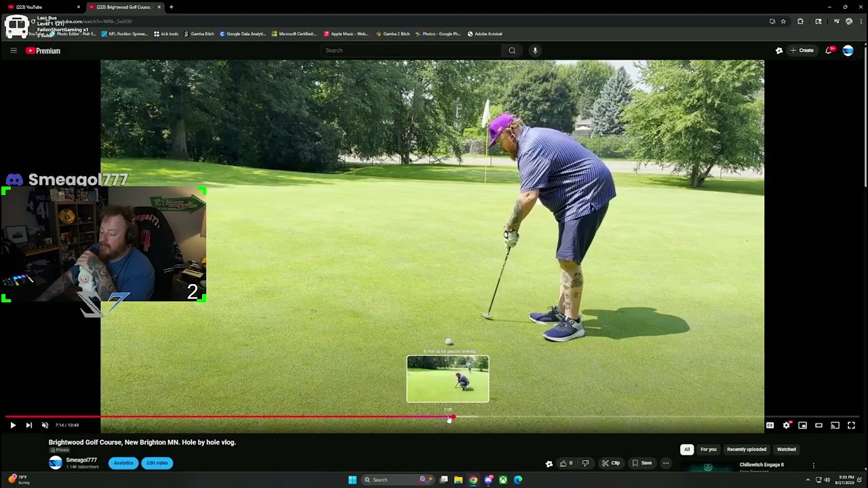
Task: Click the Chillswitch Engage II video thumbnail
Action: pos(708,467)
